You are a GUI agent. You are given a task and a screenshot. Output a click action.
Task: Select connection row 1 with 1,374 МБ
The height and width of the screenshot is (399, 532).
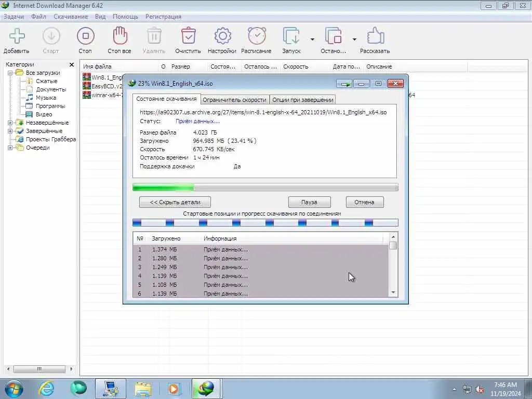click(261, 249)
